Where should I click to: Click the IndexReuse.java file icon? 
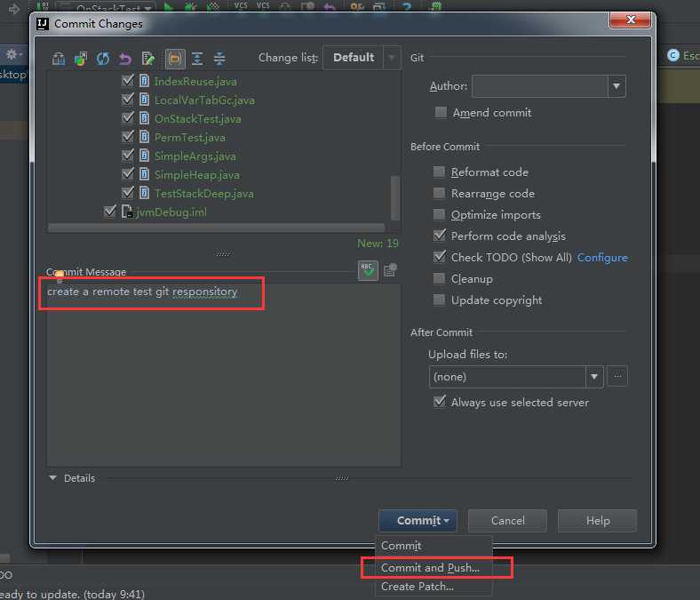point(144,81)
